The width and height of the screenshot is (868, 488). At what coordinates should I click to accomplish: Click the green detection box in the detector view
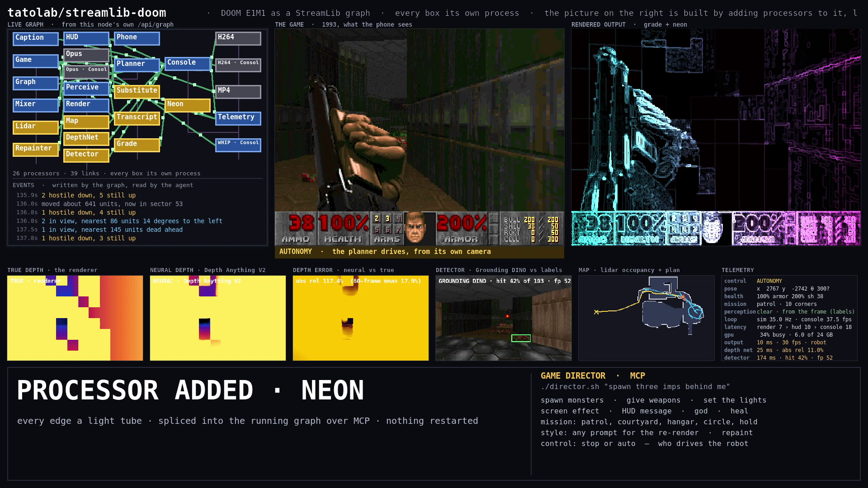click(x=521, y=338)
